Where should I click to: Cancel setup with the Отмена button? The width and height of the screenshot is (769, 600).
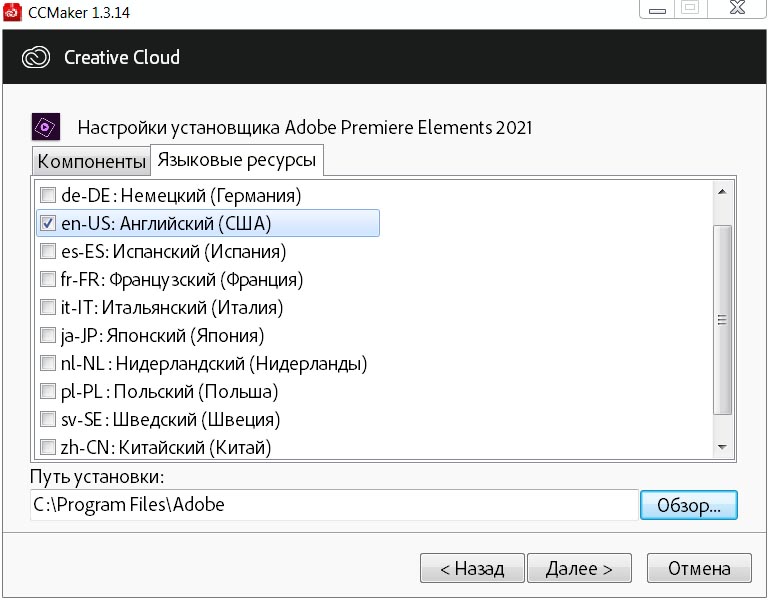699,568
